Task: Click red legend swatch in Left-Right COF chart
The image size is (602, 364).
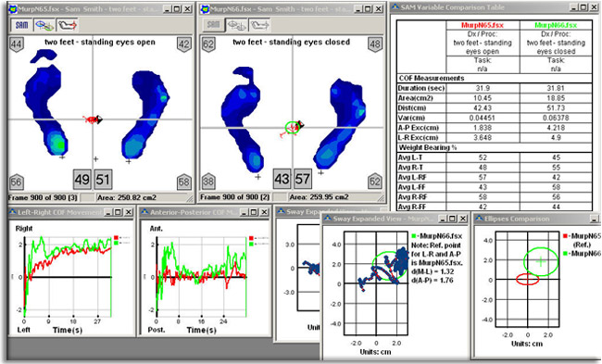Action: coord(117,238)
